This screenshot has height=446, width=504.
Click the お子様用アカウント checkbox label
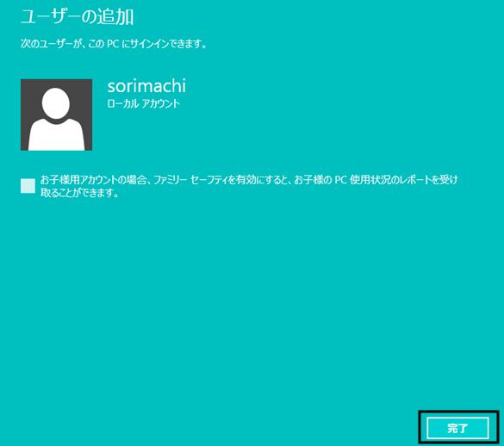(249, 186)
